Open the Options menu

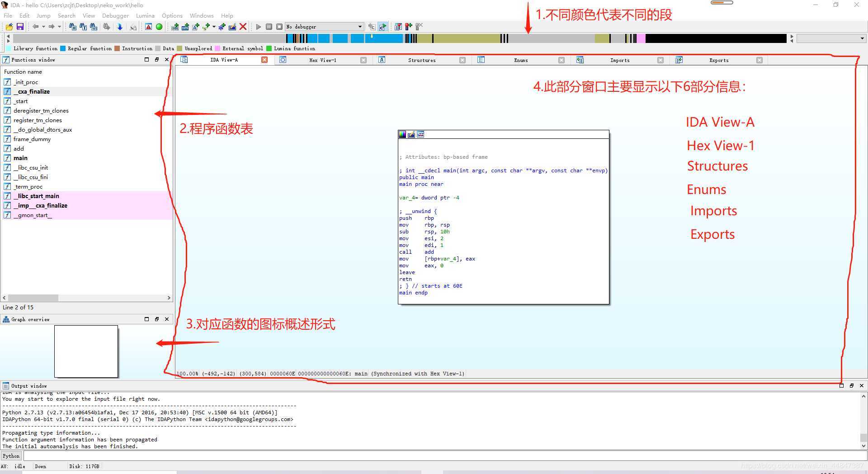172,15
